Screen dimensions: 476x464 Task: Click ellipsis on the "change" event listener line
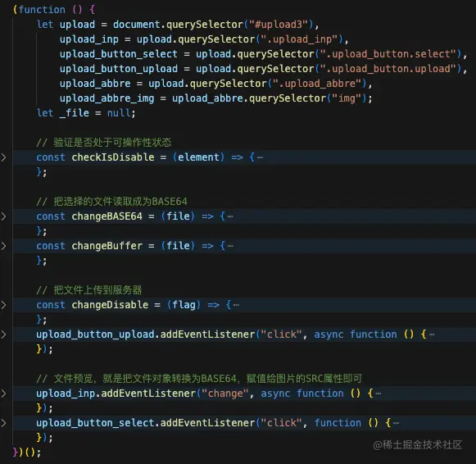[379, 393]
